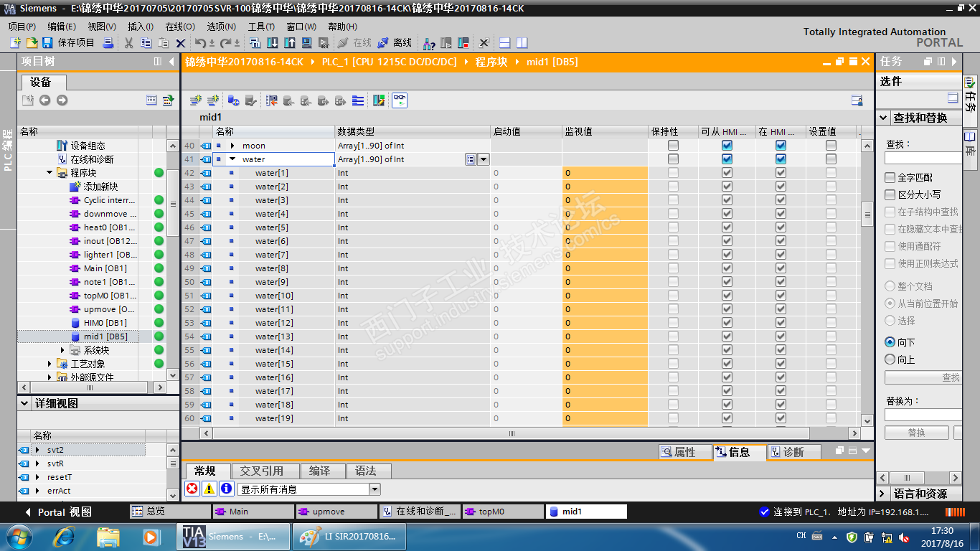The image size is (980, 551).
Task: Open Main [OB1] in the project tree
Action: [105, 268]
